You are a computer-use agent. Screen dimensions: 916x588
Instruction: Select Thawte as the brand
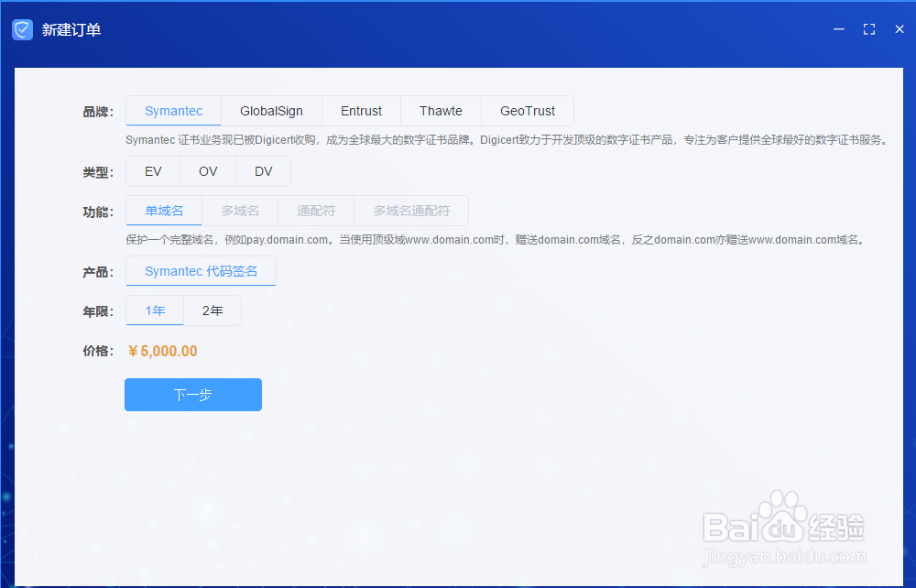click(x=442, y=111)
